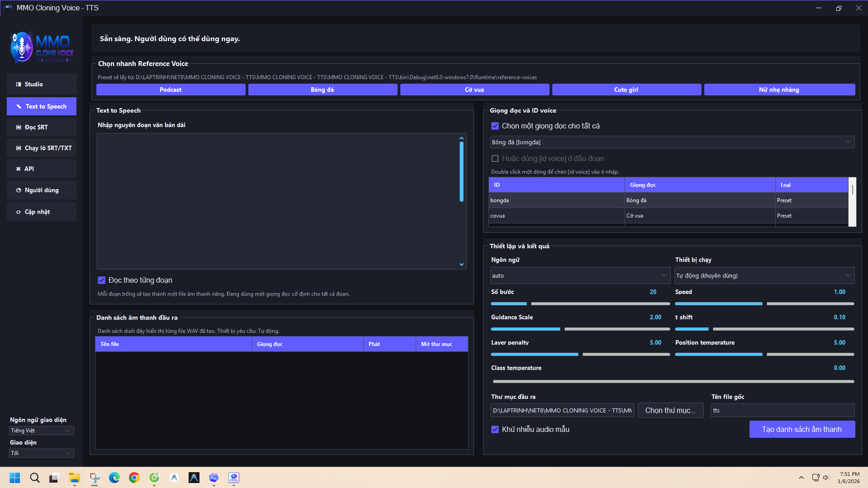The width and height of the screenshot is (868, 488).
Task: Open the Windows Start menu
Action: [15, 478]
